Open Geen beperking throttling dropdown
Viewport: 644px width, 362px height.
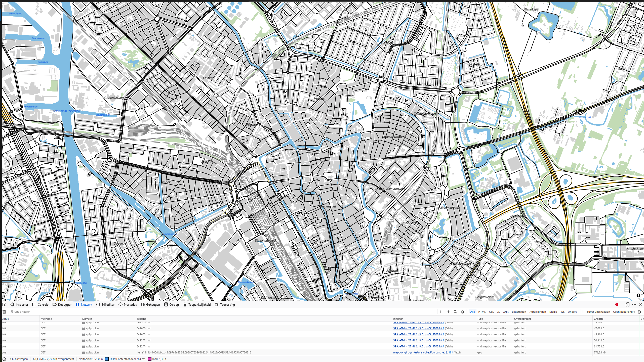[x=624, y=312]
